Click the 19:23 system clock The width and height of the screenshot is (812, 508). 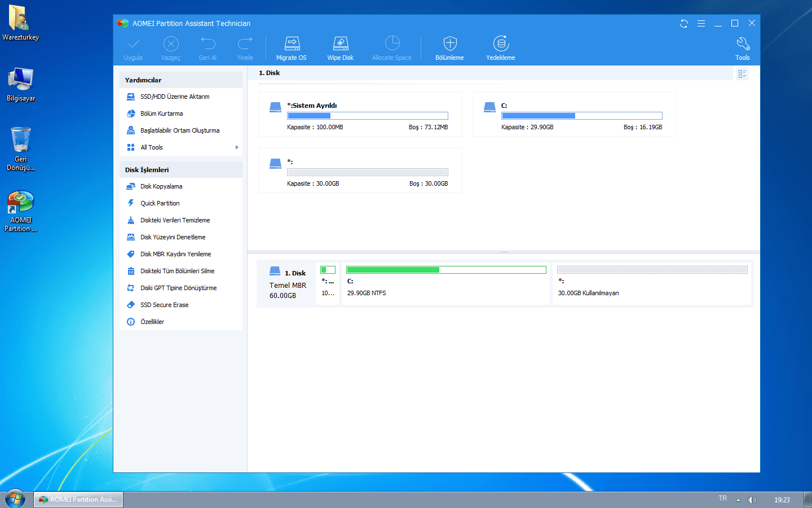pos(782,500)
